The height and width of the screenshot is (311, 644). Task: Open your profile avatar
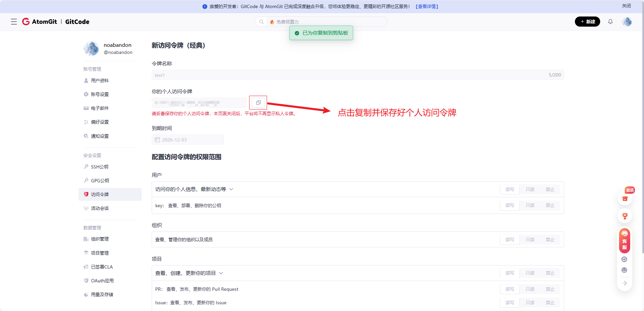(x=626, y=22)
